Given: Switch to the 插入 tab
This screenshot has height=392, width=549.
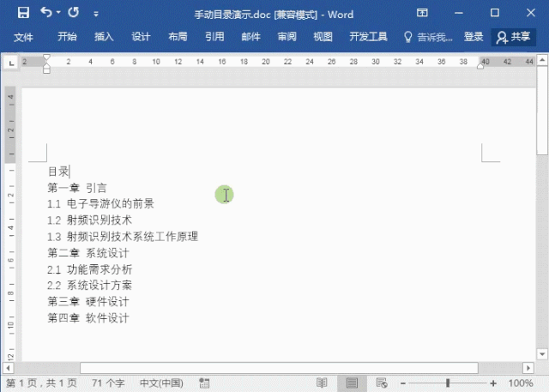Looking at the screenshot, I should pyautogui.click(x=104, y=37).
